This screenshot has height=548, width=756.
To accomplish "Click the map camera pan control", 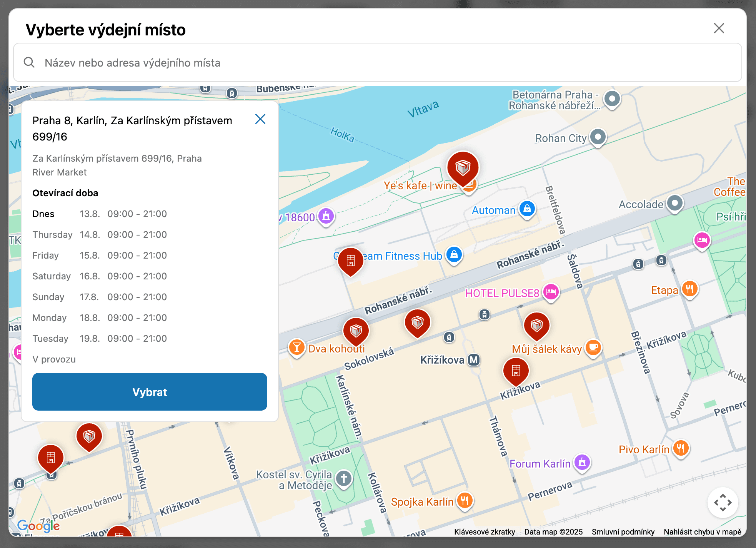I will [723, 502].
